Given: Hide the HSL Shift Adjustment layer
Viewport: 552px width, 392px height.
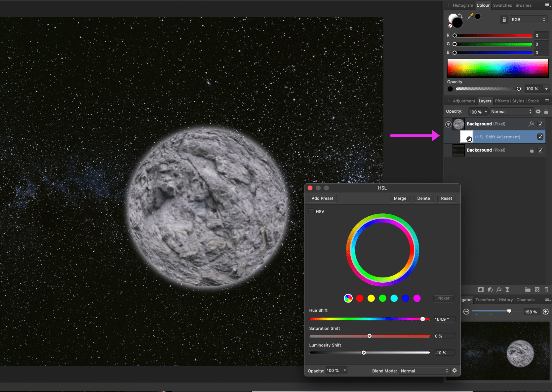Looking at the screenshot, I should pyautogui.click(x=540, y=137).
